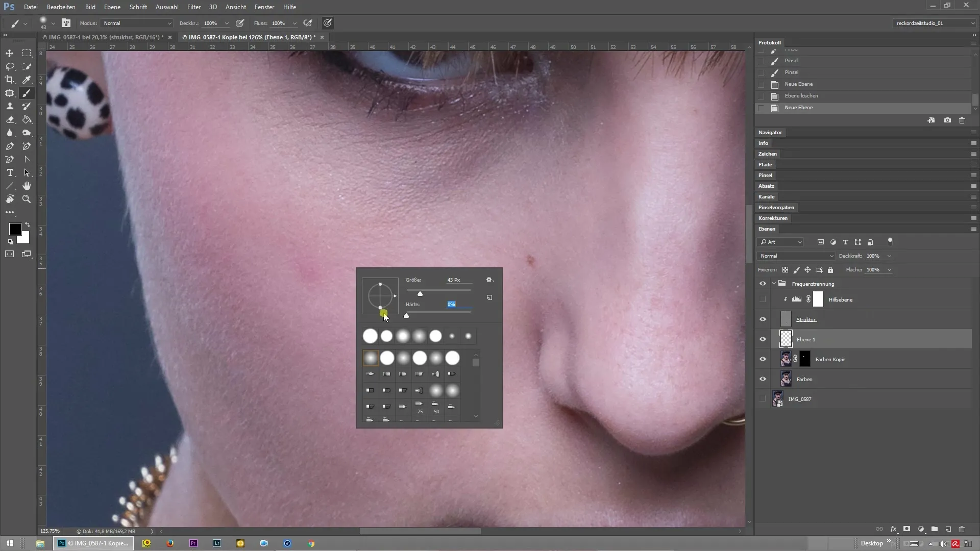This screenshot has height=551, width=980.
Task: Toggle brush panel icon in options bar
Action: click(66, 23)
